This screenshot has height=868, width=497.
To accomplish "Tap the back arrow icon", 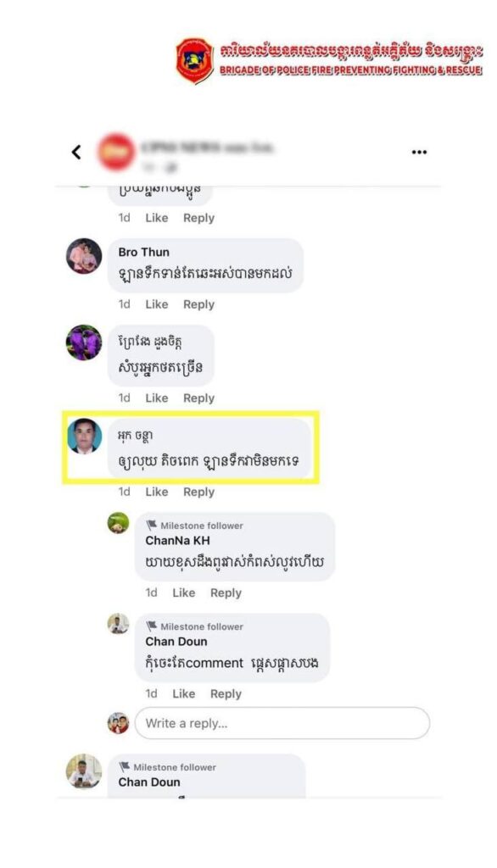I will pos(76,152).
